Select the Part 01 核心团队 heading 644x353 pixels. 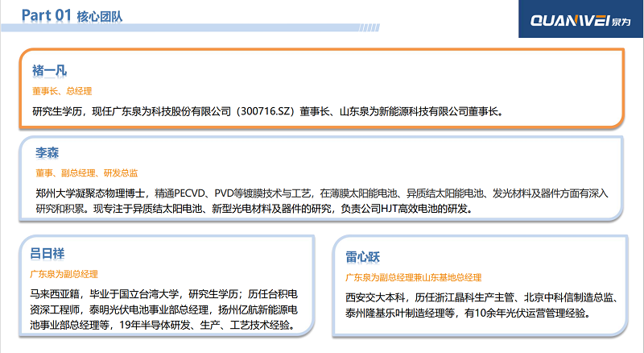77,15
